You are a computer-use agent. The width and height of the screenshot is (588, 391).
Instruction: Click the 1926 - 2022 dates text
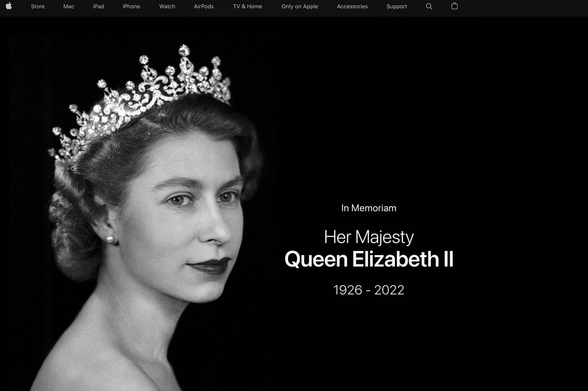[369, 290]
